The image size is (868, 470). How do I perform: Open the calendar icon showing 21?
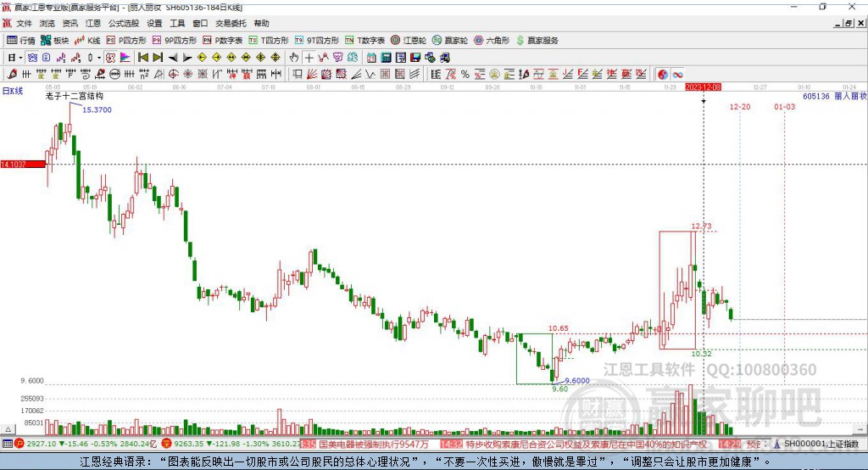point(371,58)
